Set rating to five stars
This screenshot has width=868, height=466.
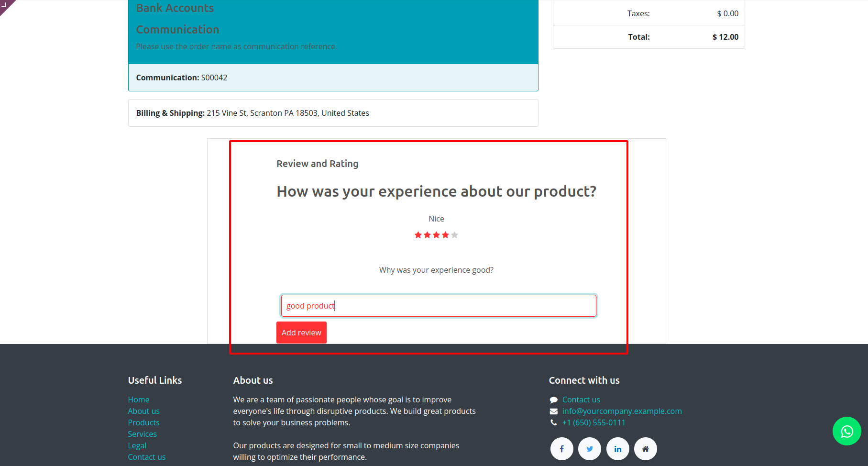coord(455,235)
